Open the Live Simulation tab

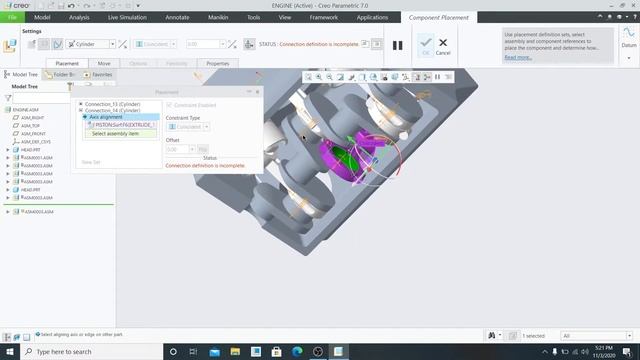click(127, 17)
